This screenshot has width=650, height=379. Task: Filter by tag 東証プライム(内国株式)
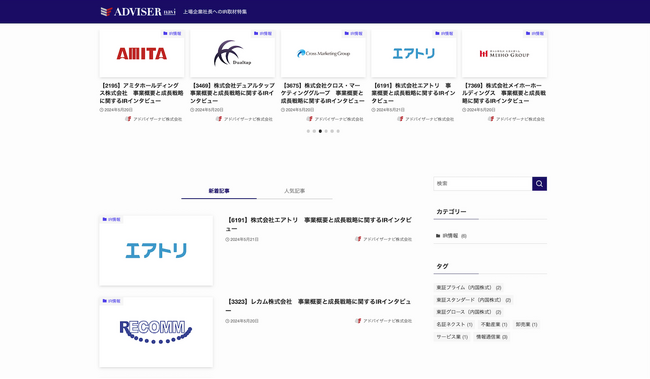(x=469, y=287)
